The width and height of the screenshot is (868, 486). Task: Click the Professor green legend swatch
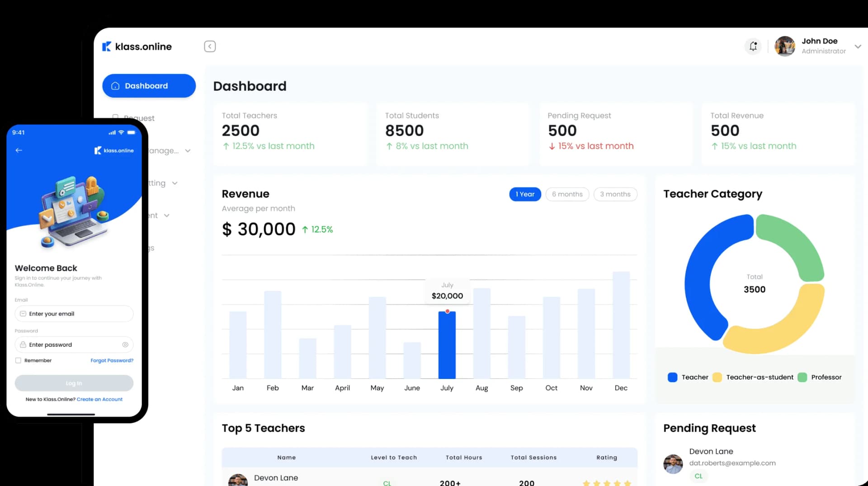pyautogui.click(x=802, y=377)
